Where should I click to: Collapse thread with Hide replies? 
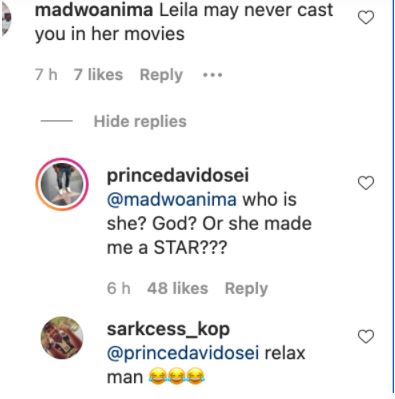coord(140,121)
